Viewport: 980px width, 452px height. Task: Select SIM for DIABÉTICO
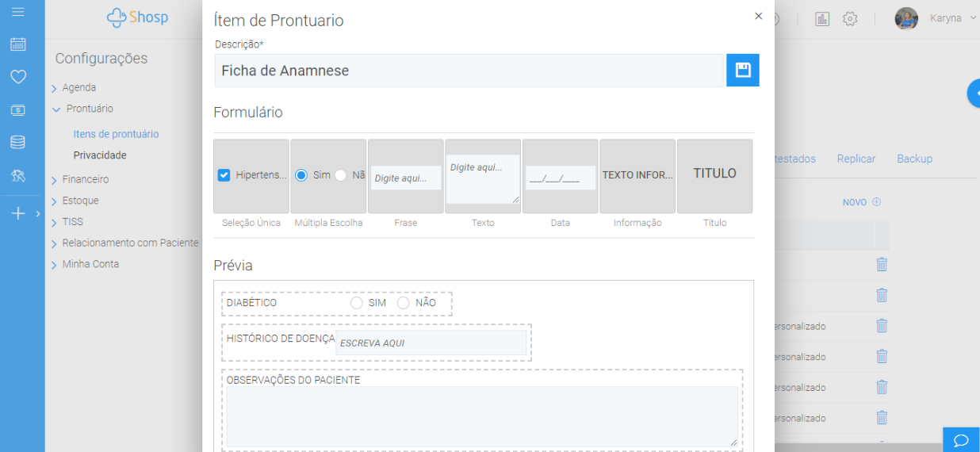coord(357,303)
